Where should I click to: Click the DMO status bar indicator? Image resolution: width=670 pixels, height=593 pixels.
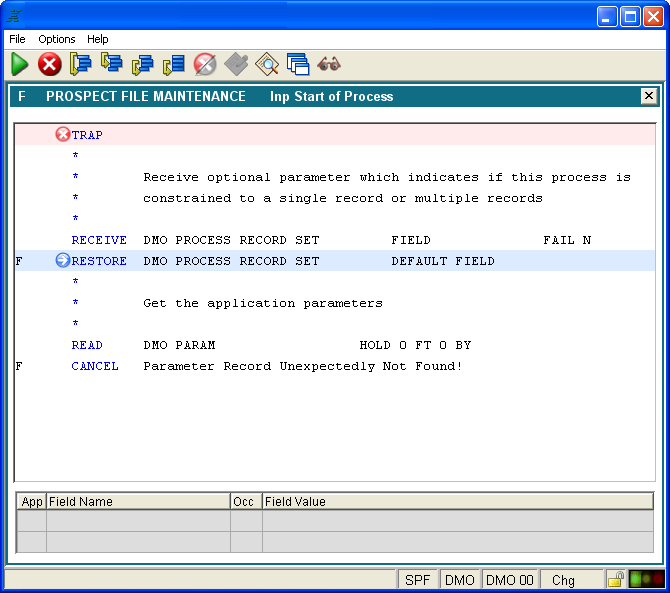click(460, 580)
